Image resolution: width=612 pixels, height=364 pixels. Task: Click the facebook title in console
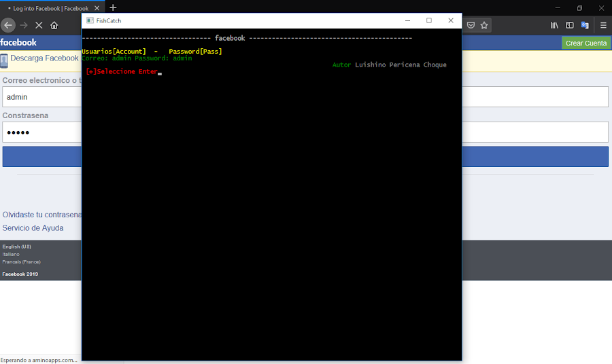[x=230, y=38]
